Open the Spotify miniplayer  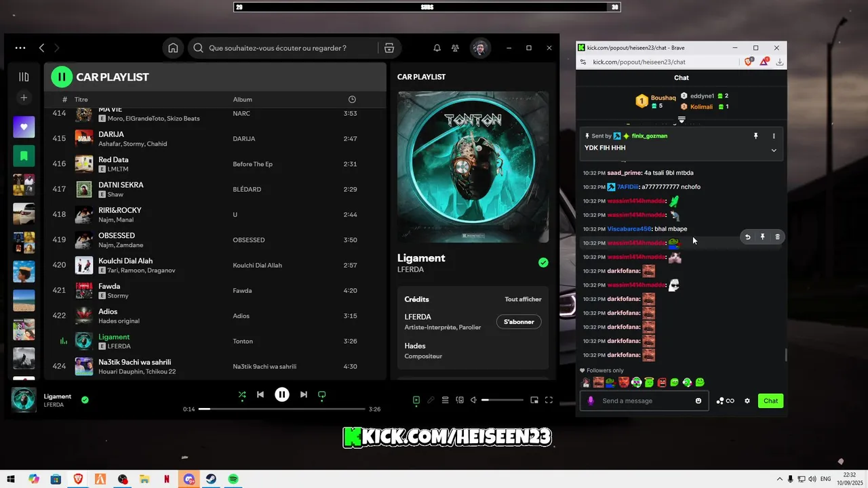click(x=534, y=400)
